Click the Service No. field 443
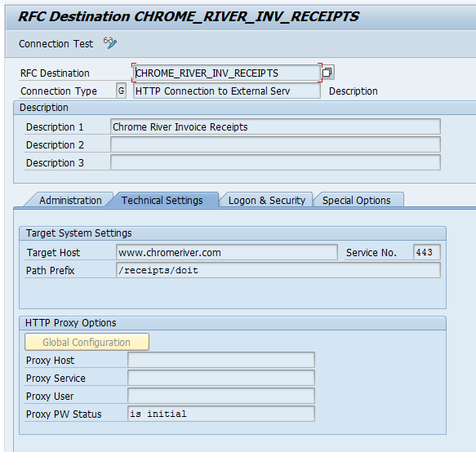Screen dimensions: 476x452 pos(427,252)
